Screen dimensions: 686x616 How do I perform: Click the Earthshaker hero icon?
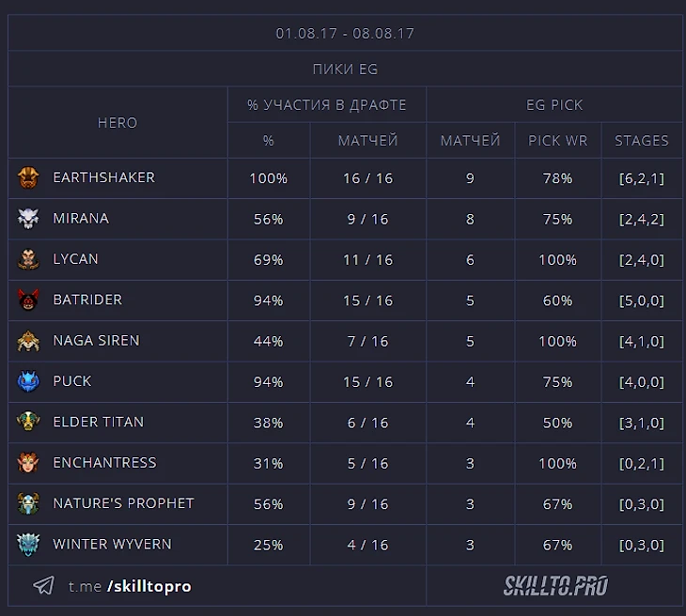coord(28,177)
